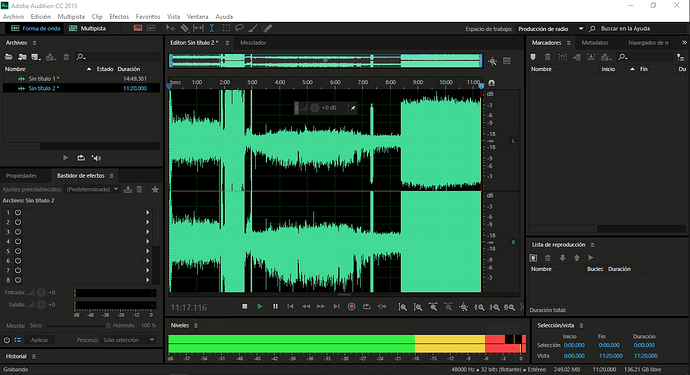Click trash icon in Archivos panel
Screen dimensions: 690x375
click(x=66, y=57)
